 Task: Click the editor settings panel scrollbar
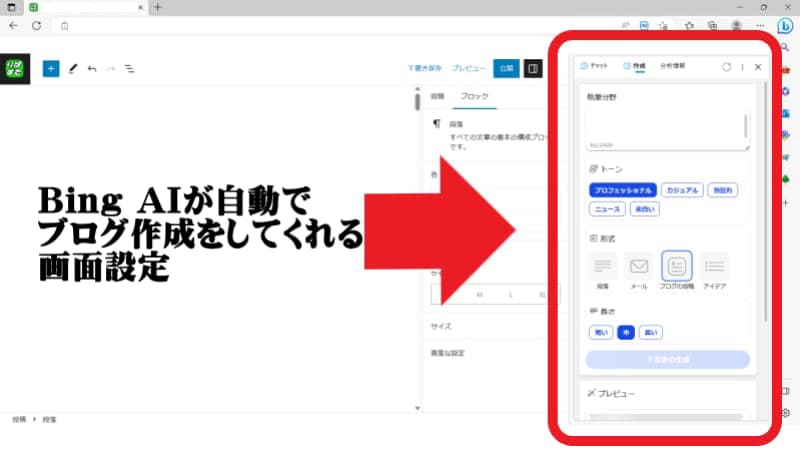417,100
